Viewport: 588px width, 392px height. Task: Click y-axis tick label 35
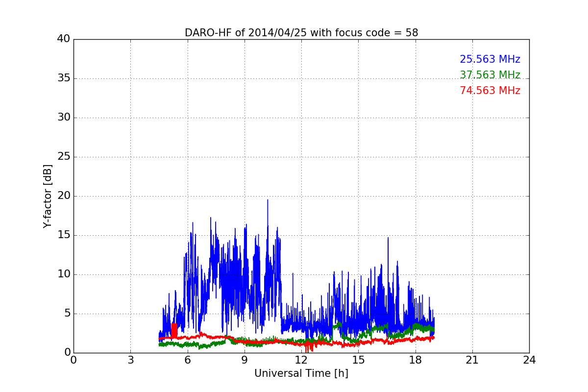[x=64, y=78]
